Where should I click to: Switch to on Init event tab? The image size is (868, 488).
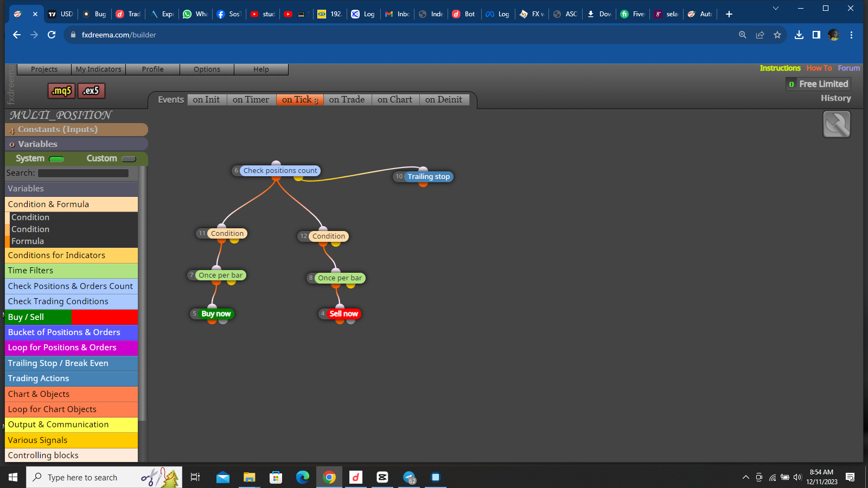(x=206, y=100)
